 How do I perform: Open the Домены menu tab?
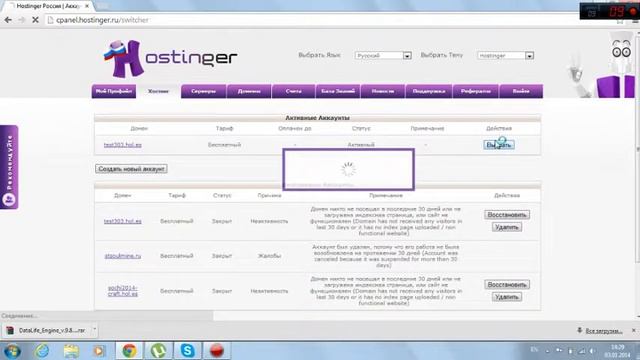[249, 91]
